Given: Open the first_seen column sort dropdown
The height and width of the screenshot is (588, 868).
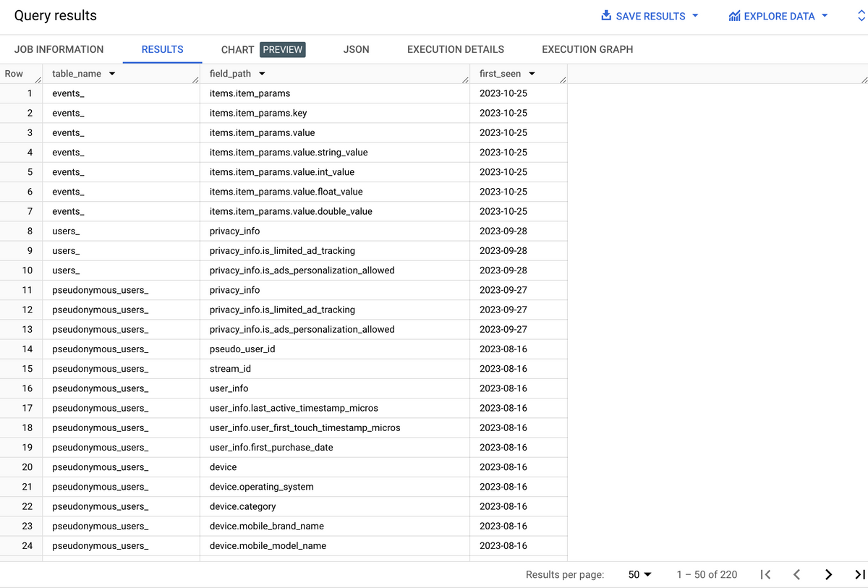Looking at the screenshot, I should 533,73.
